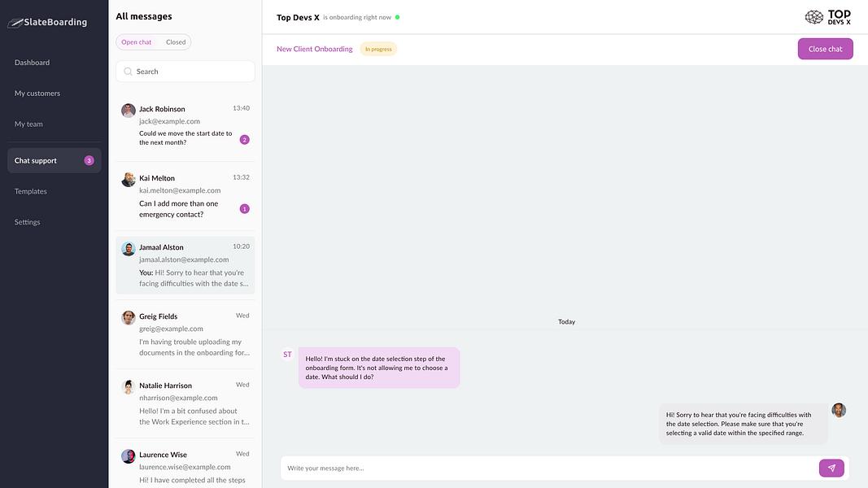Switch to the Closed chats filter
Image resolution: width=868 pixels, height=488 pixels.
point(176,42)
